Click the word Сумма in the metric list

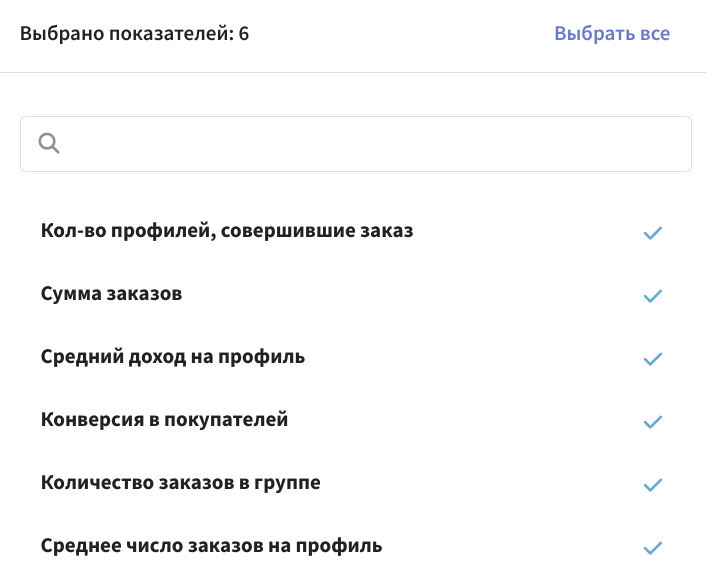[x=71, y=294]
